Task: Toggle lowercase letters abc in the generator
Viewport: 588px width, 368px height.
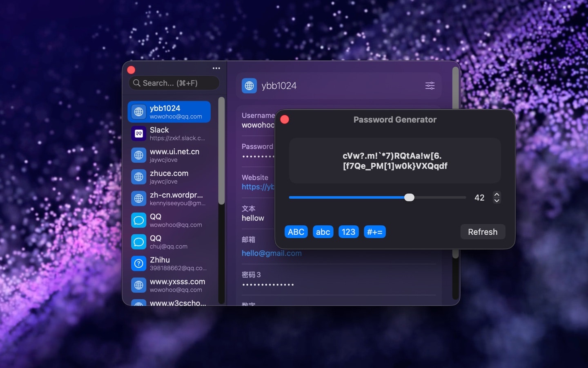Action: click(x=323, y=232)
